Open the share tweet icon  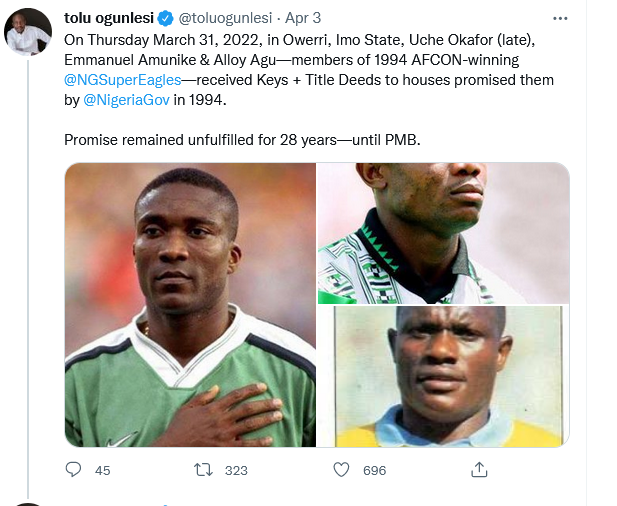click(479, 469)
